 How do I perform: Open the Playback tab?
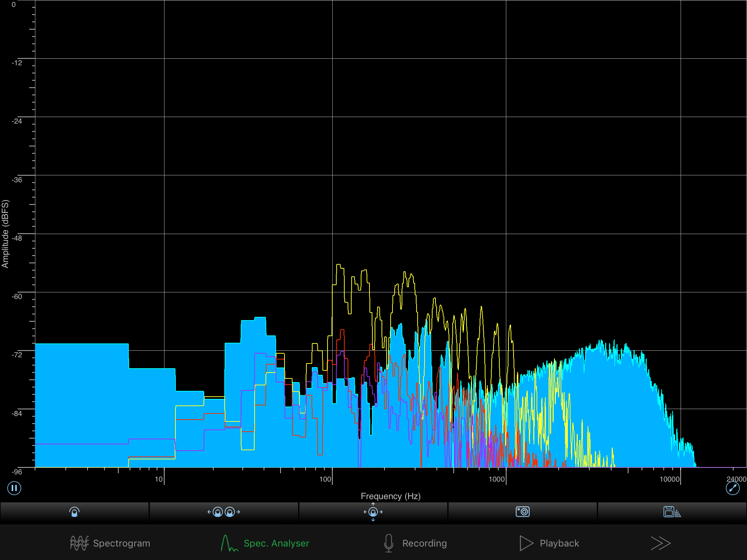tap(549, 543)
